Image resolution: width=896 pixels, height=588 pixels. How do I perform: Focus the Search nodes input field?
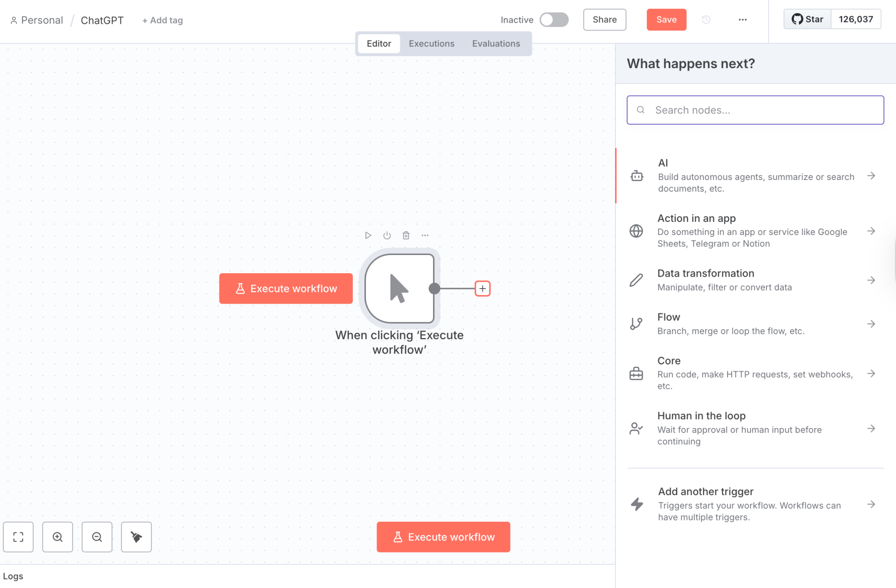[755, 110]
